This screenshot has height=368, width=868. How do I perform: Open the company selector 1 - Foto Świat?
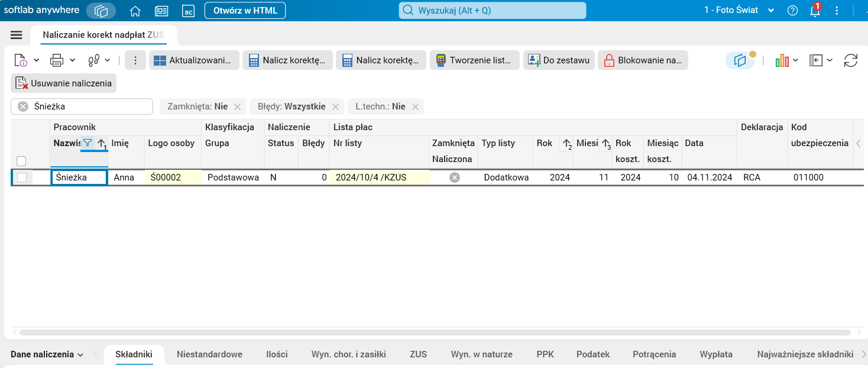coord(739,11)
